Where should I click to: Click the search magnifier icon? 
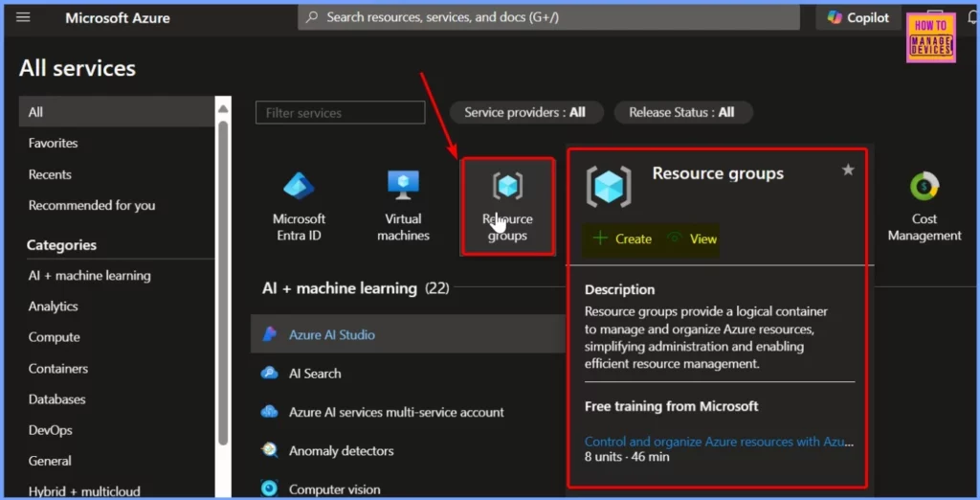tap(312, 17)
